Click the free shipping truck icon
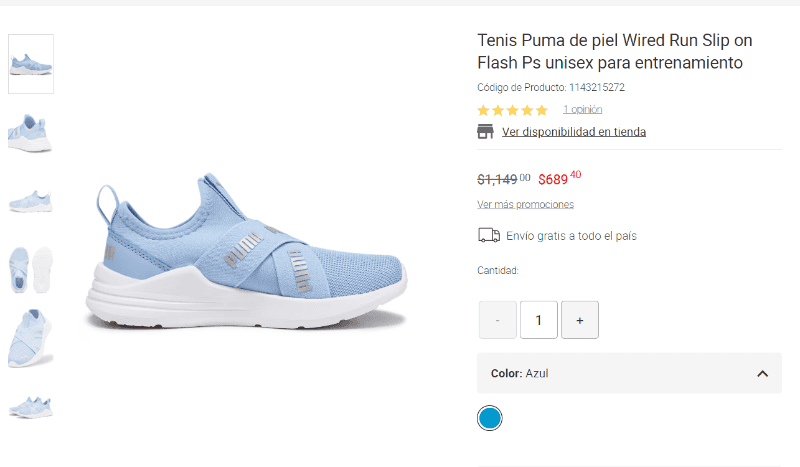Viewport: 800px width, 467px height. [489, 236]
